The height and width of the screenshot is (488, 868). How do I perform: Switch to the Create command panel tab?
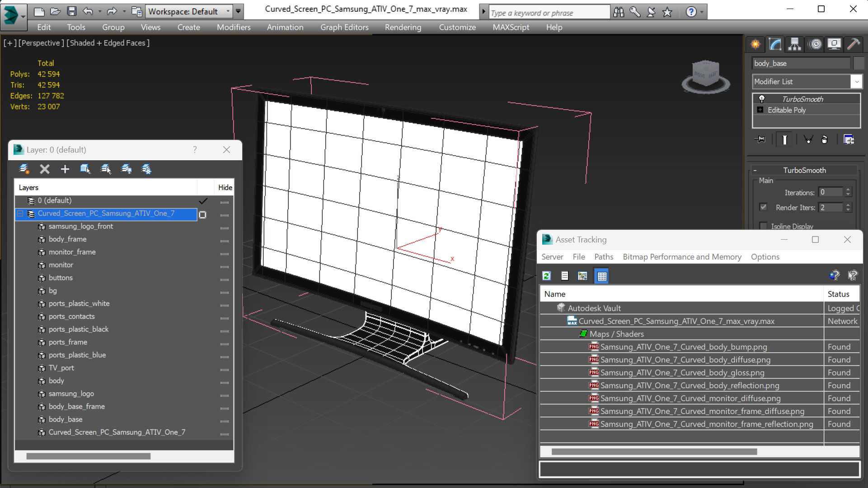755,44
